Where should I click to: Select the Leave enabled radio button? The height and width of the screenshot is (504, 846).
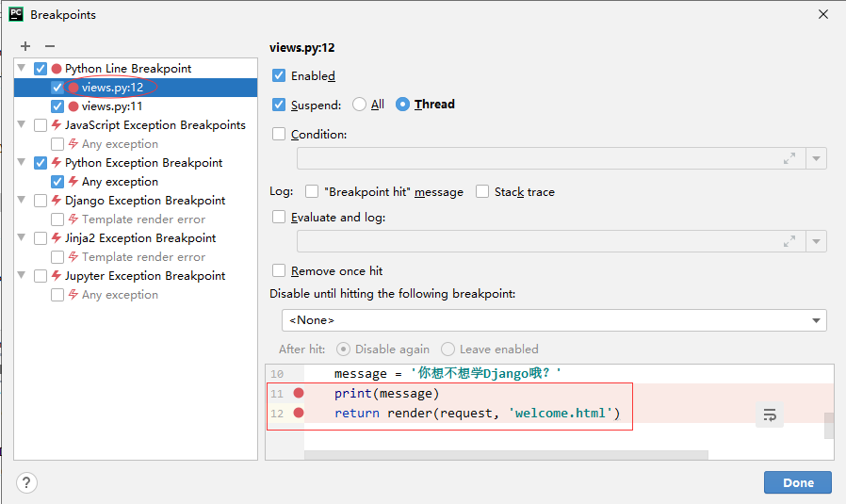(x=447, y=350)
